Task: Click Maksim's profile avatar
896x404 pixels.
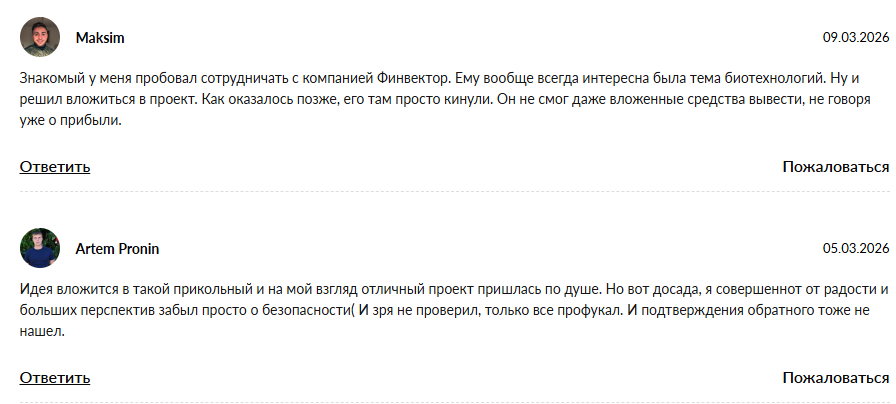Action: pos(40,37)
